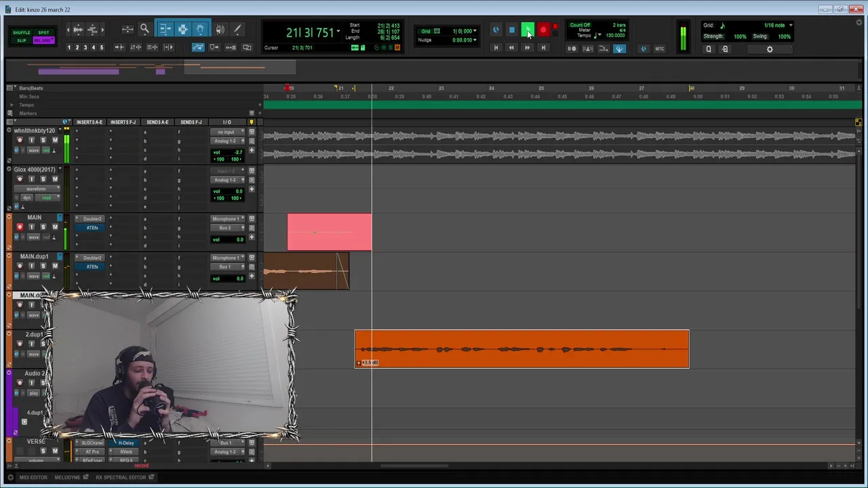Open the main counter format dropdown

tap(338, 31)
